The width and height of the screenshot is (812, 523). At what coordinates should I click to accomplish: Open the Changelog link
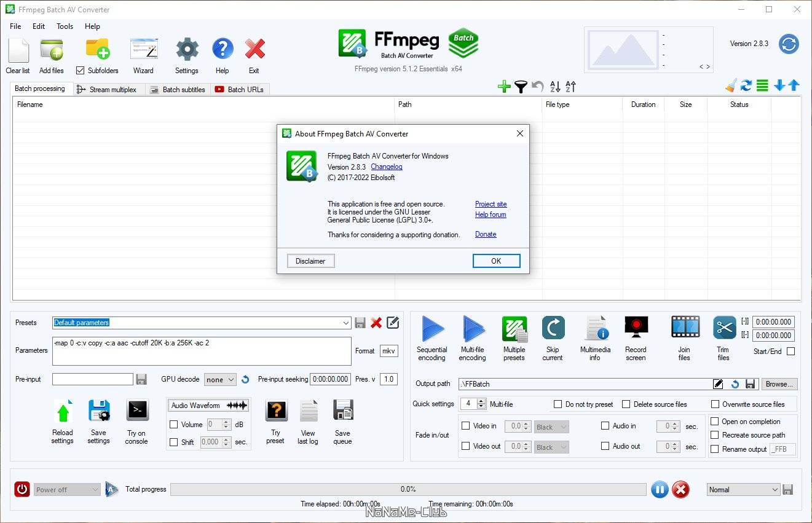pyautogui.click(x=387, y=167)
